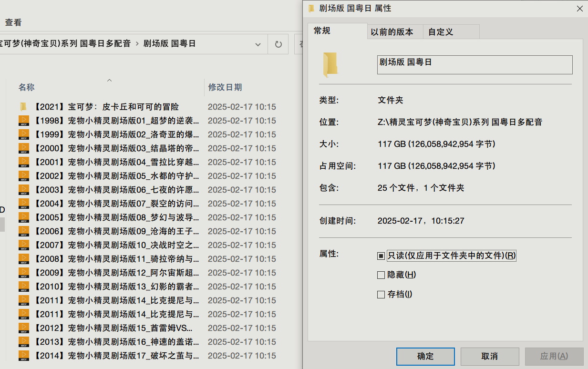The height and width of the screenshot is (369, 588).
Task: Open the 【2021】宝可梦：皮卡丘和和可可的冒险 folder icon
Action: tap(23, 106)
